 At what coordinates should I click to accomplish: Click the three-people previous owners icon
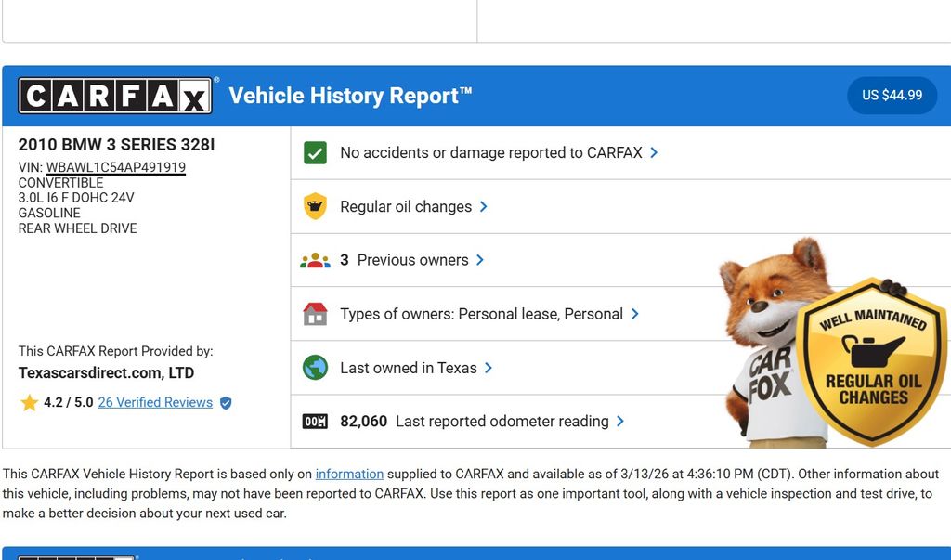point(316,260)
